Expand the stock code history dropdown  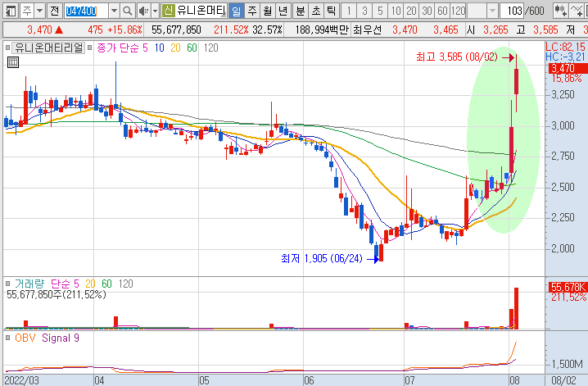[115, 11]
